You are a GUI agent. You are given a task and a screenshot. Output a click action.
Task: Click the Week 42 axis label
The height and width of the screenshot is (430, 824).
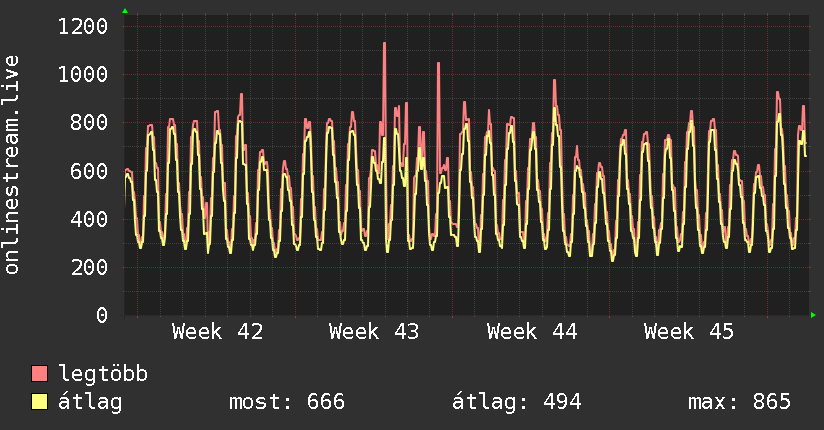tap(218, 332)
